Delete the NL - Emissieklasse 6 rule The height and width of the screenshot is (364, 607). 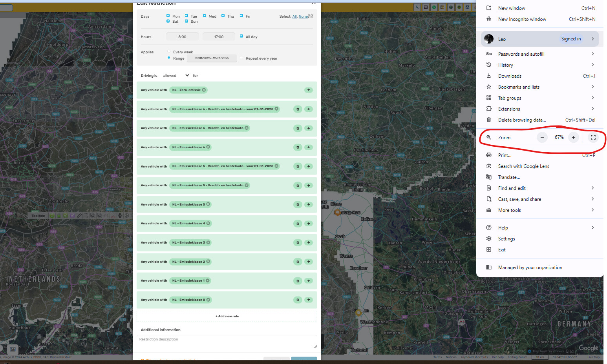[x=298, y=147]
